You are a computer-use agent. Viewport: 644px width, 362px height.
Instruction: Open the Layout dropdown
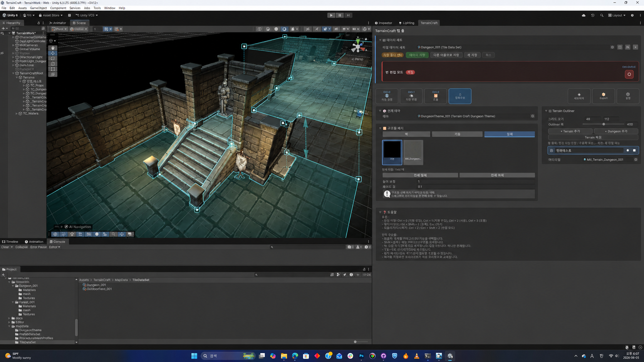tap(617, 15)
